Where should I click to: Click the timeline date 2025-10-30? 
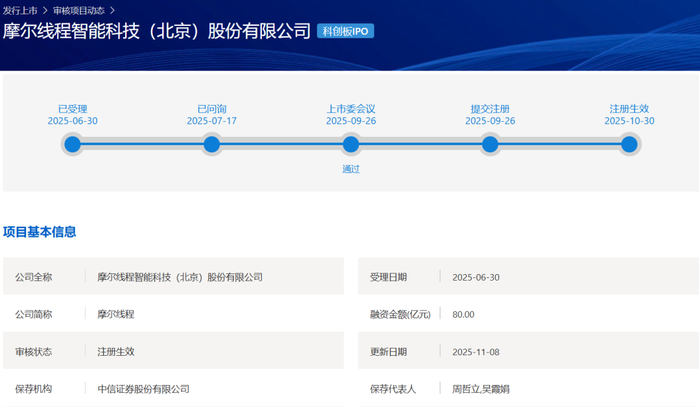[x=629, y=121]
